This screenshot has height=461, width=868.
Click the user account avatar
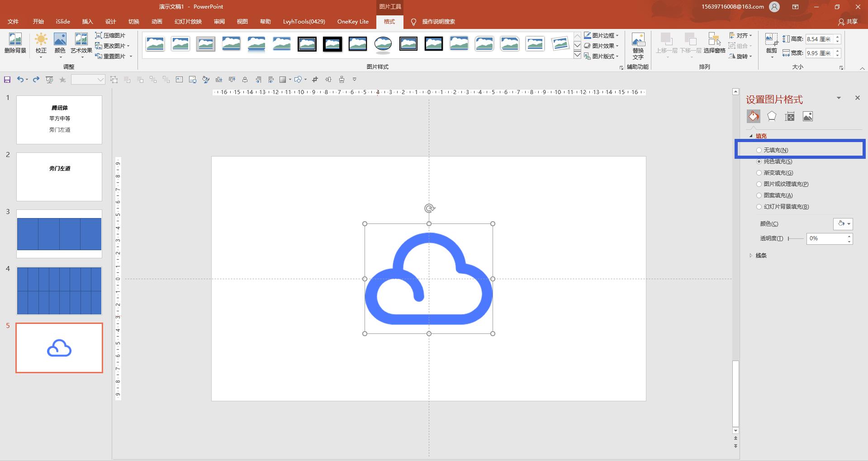[774, 7]
